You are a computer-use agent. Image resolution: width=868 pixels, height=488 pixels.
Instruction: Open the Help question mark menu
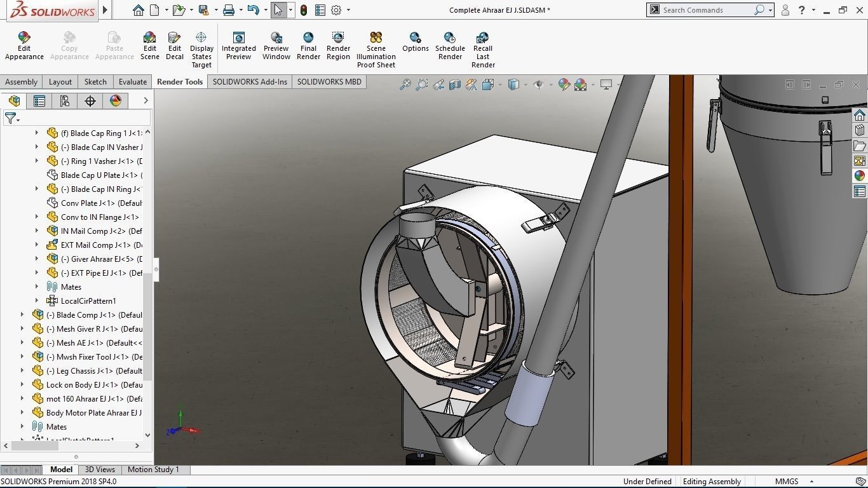[802, 10]
